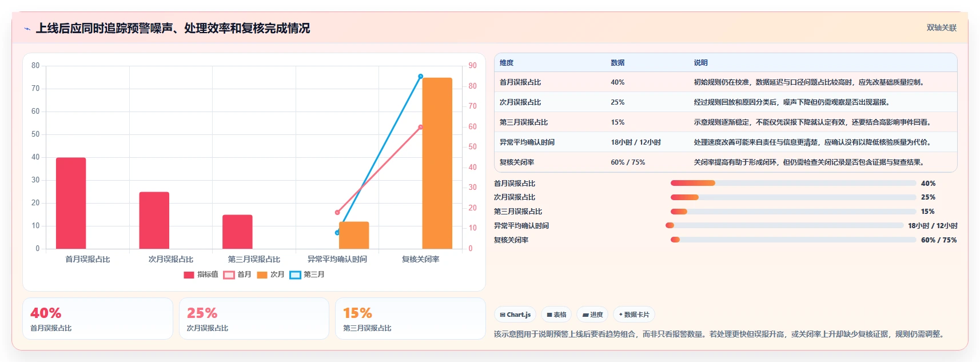
Task: Click the 首月误报占比 progress bar
Action: pos(793,183)
